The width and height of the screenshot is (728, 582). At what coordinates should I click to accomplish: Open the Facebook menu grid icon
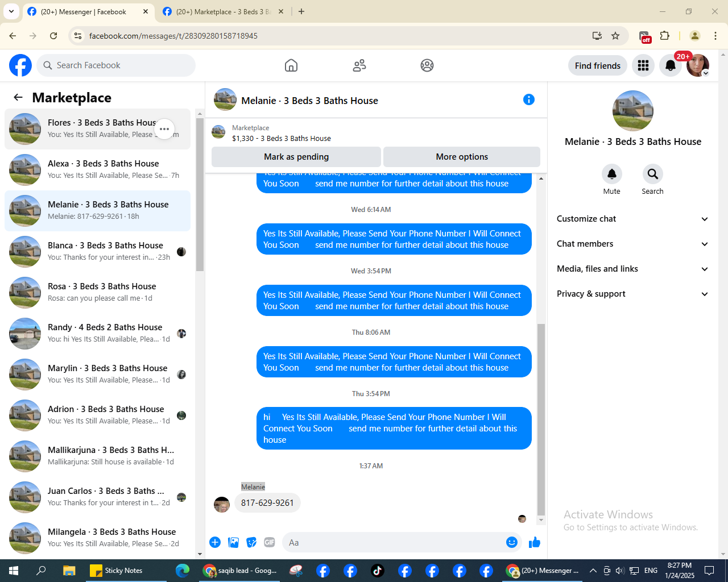643,65
